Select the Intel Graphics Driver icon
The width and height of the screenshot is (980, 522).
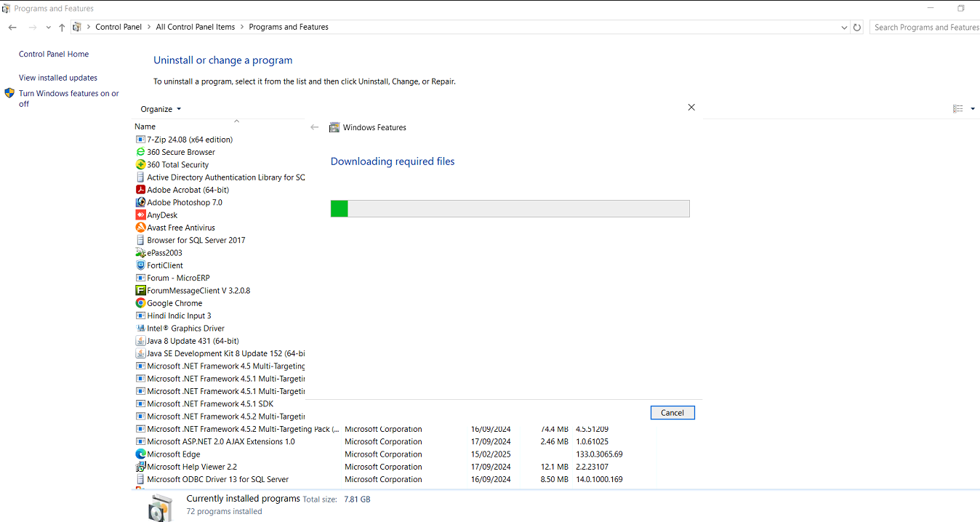(x=140, y=329)
